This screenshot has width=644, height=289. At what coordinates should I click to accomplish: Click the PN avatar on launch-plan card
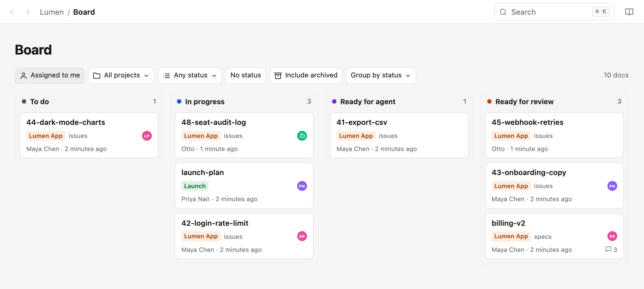click(302, 186)
